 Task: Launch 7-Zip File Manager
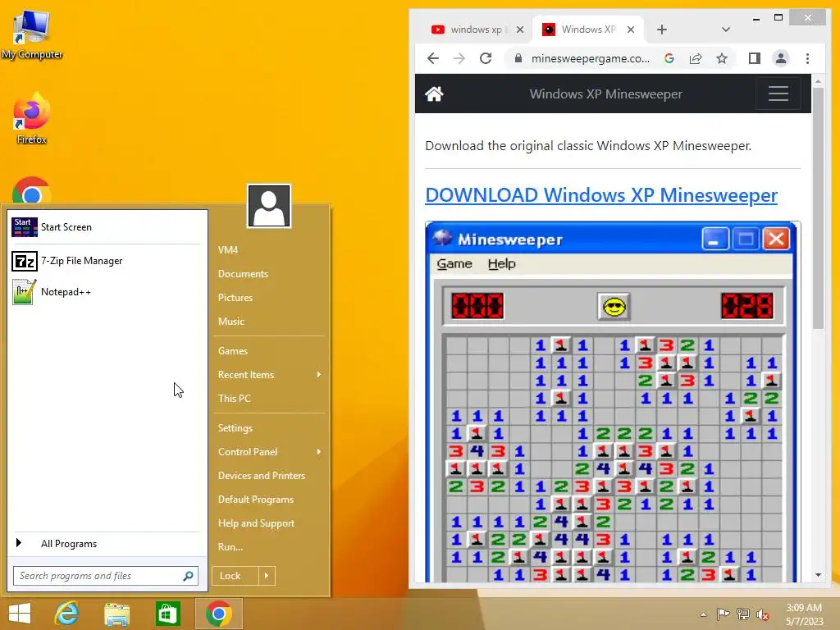[107, 261]
